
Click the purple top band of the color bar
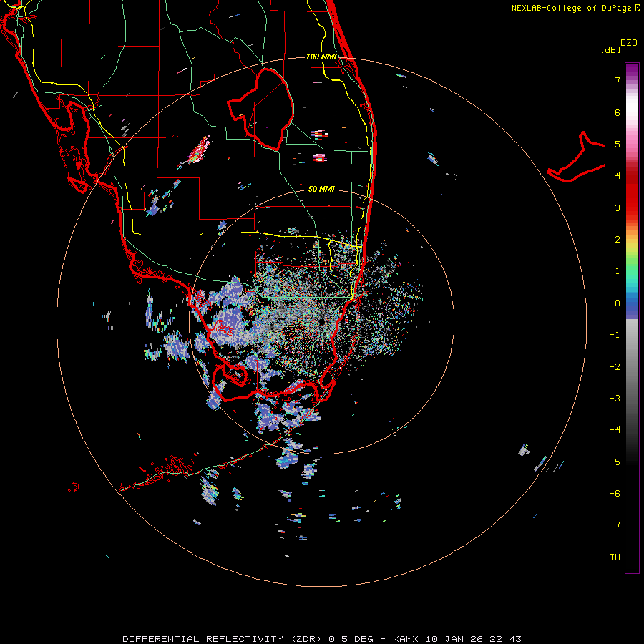click(x=632, y=70)
